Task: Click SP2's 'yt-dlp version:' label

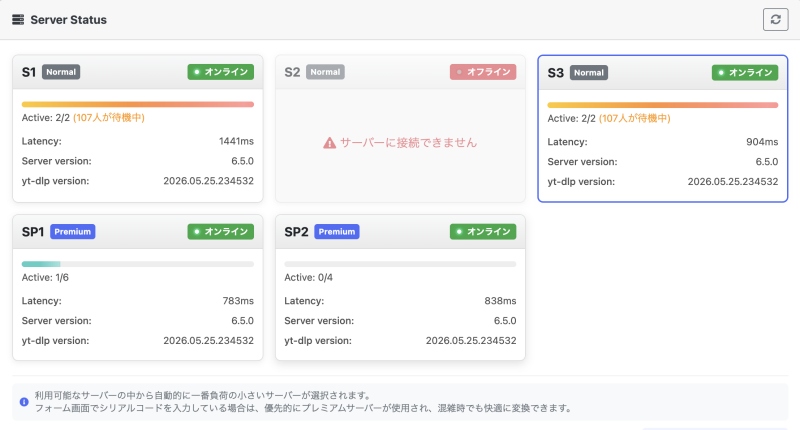Action: [x=318, y=341]
